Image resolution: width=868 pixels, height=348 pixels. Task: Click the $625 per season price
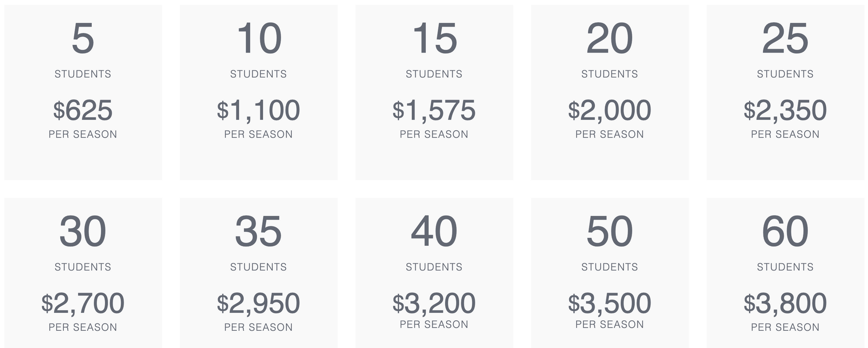click(x=83, y=110)
